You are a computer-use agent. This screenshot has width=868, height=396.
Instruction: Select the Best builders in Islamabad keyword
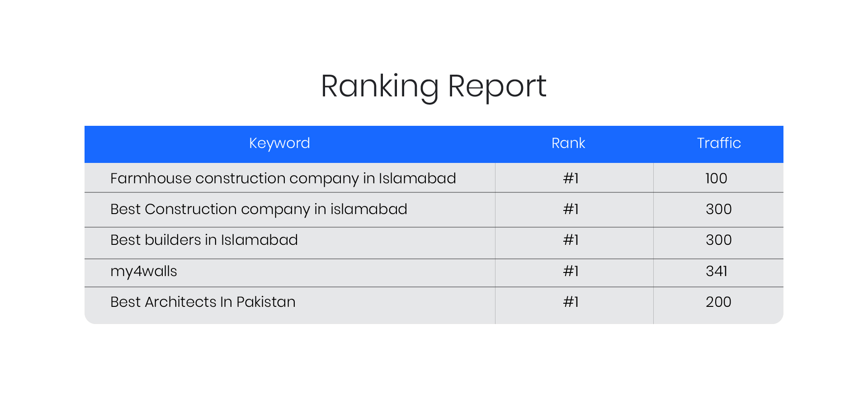tap(204, 240)
